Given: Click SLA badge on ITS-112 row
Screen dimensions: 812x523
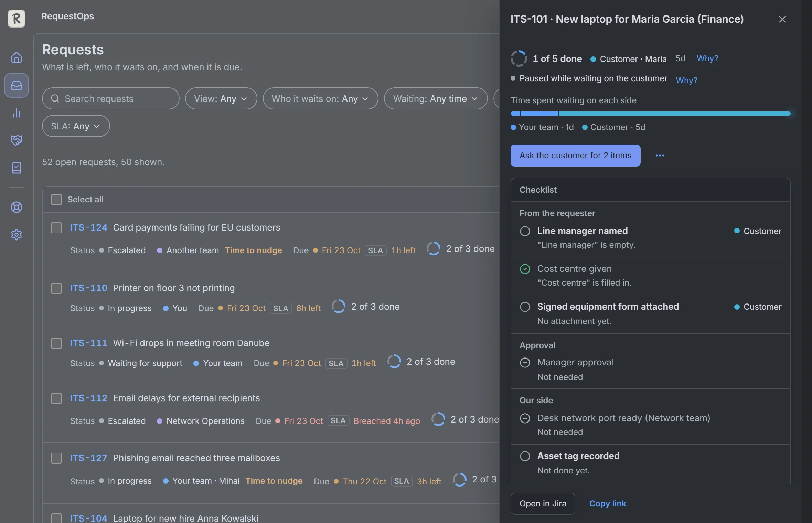Looking at the screenshot, I should tap(338, 420).
